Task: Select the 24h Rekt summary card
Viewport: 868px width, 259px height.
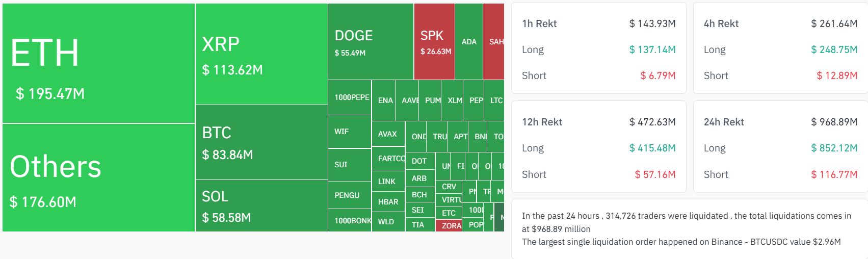Action: [780, 147]
